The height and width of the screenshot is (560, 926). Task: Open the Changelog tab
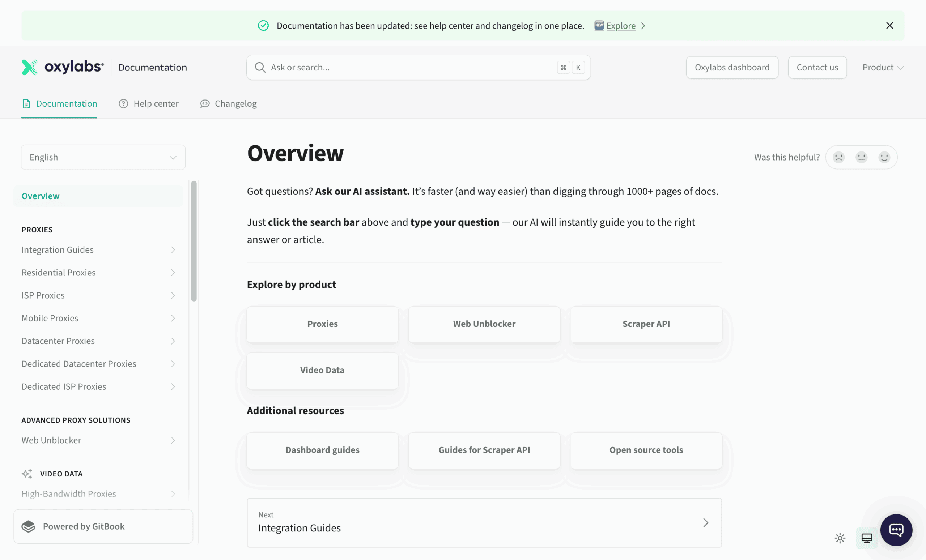(x=229, y=103)
